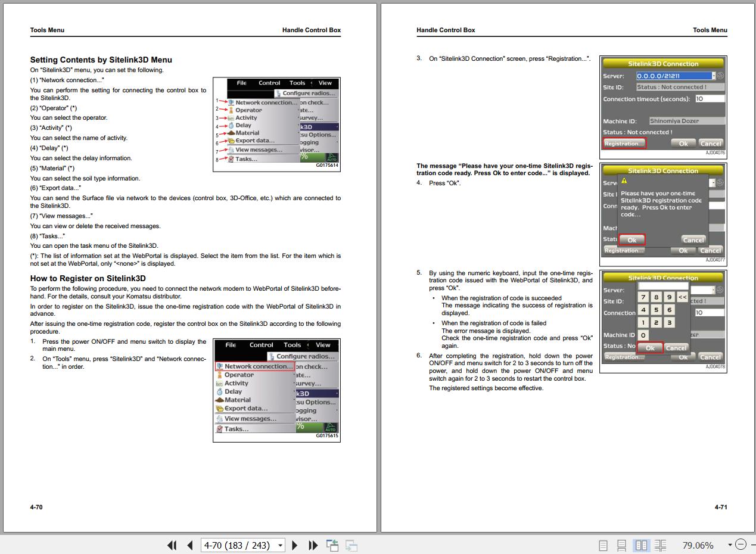Click the keypad Cancel button in figure AJD04078
The image size is (756, 554).
coord(676,348)
